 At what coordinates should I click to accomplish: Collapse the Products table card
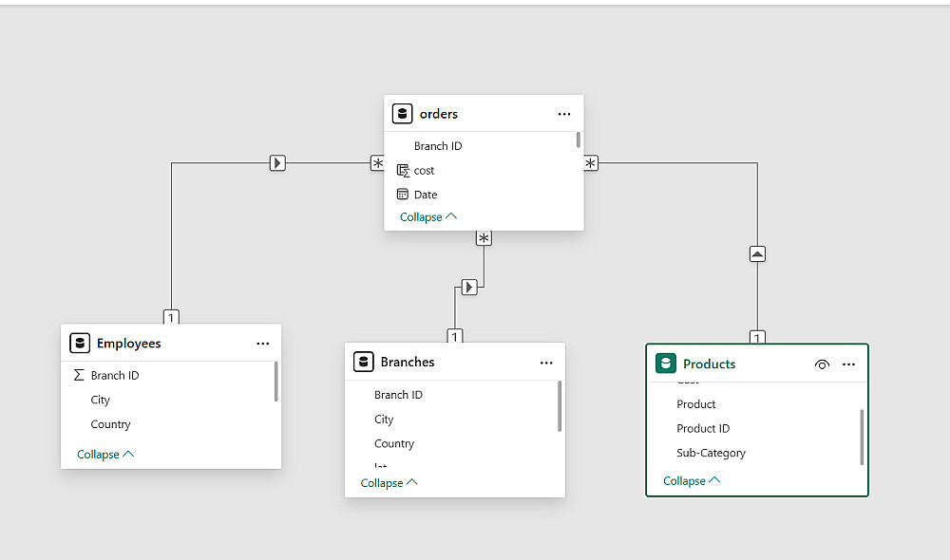[692, 481]
